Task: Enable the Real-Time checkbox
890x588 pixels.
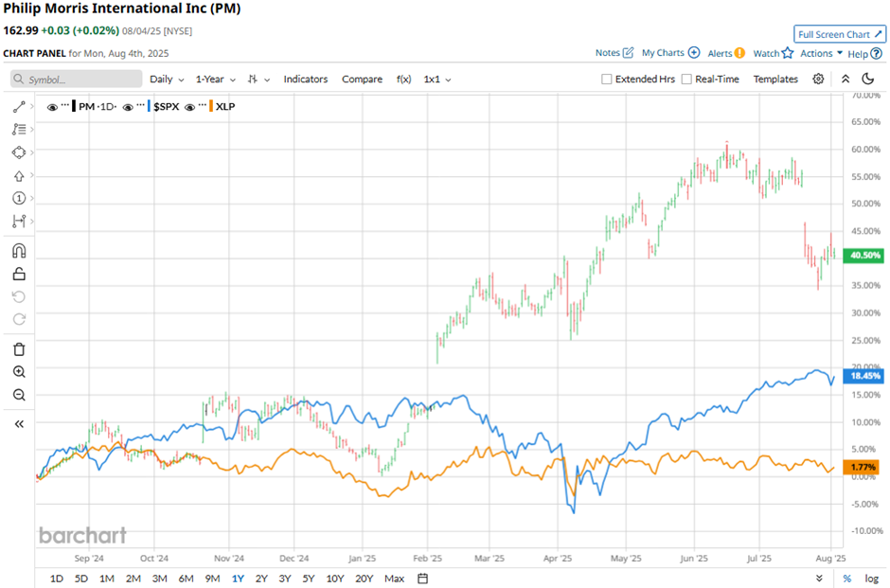Action: [x=686, y=79]
